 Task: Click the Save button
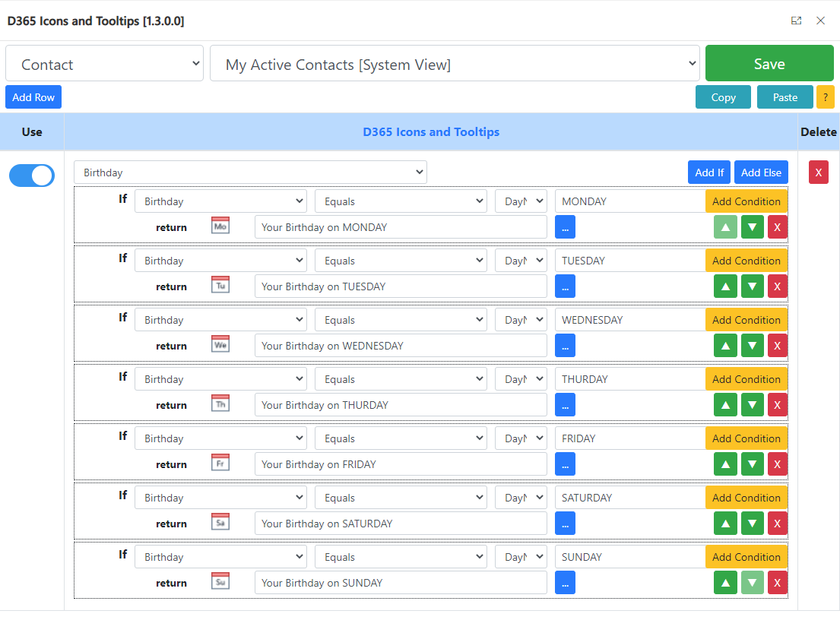pyautogui.click(x=769, y=63)
